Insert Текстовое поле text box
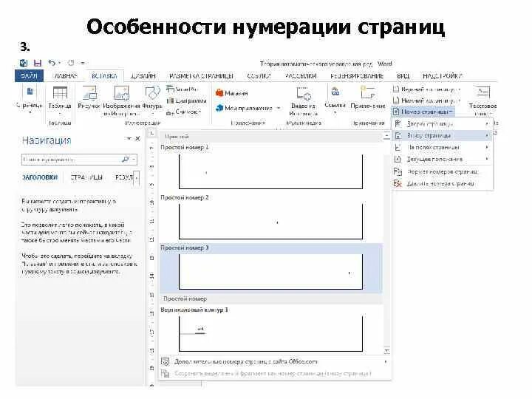 pyautogui.click(x=482, y=100)
